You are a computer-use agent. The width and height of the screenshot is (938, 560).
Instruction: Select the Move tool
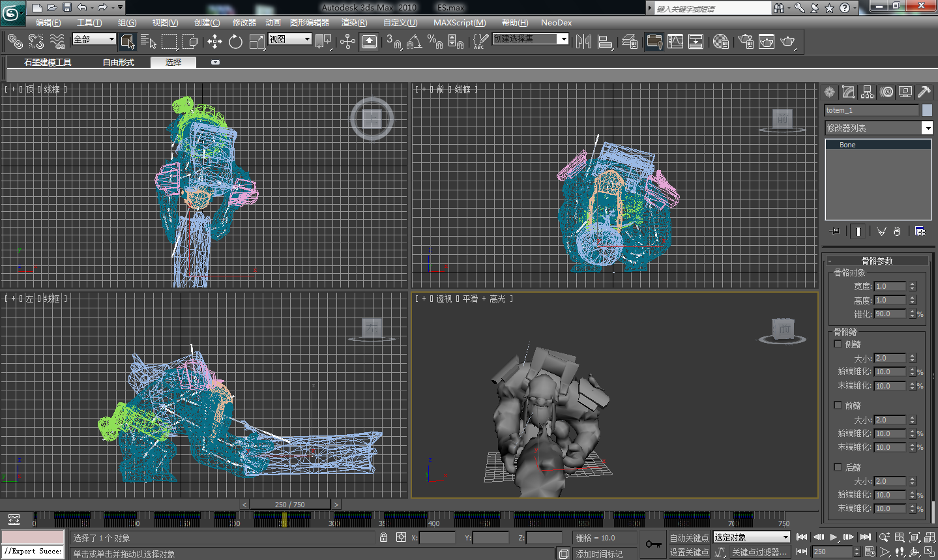coord(214,42)
